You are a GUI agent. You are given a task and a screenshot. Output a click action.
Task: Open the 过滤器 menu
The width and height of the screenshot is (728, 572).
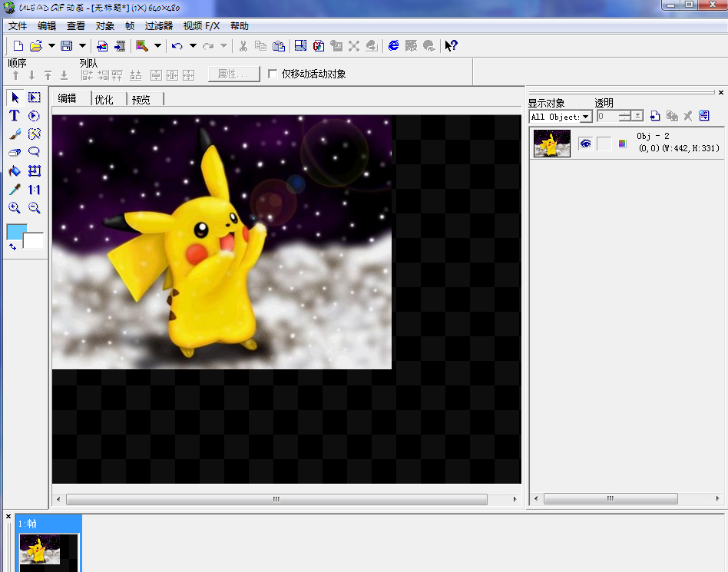tap(158, 26)
